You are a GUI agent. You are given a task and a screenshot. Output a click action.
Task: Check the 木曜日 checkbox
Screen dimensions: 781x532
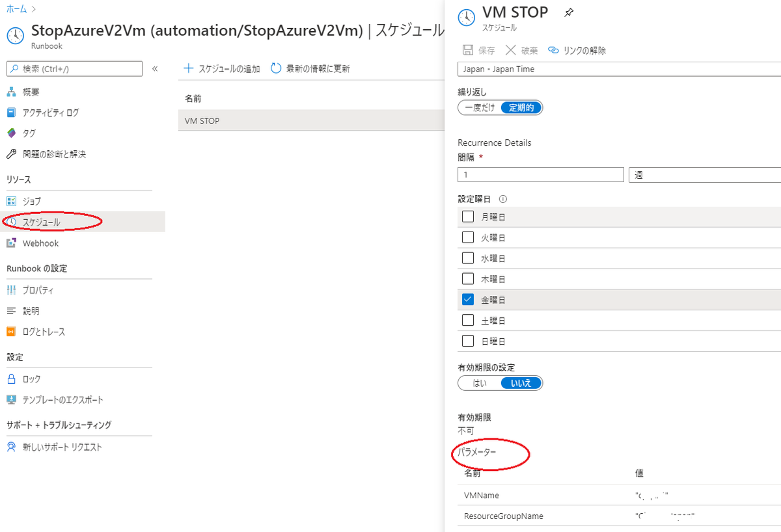click(x=468, y=279)
